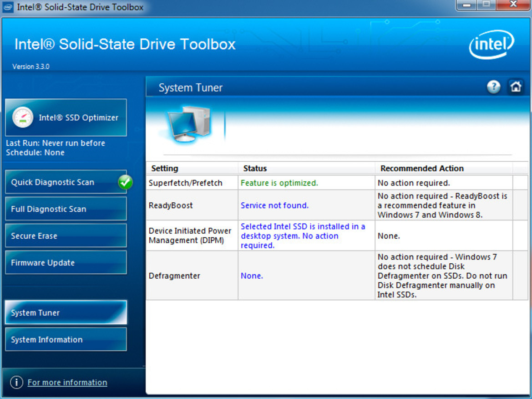
Task: Open the For more information link
Action: (x=67, y=382)
